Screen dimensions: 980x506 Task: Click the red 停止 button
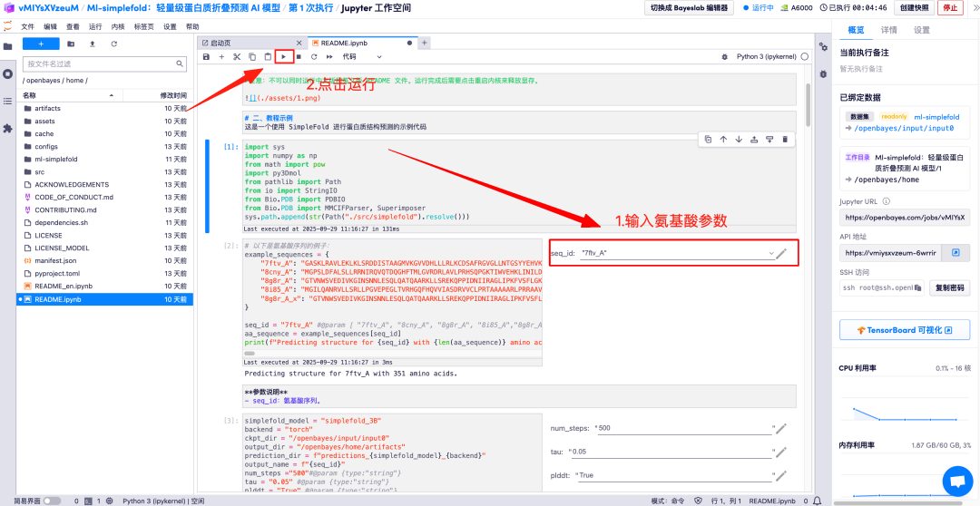(951, 7)
